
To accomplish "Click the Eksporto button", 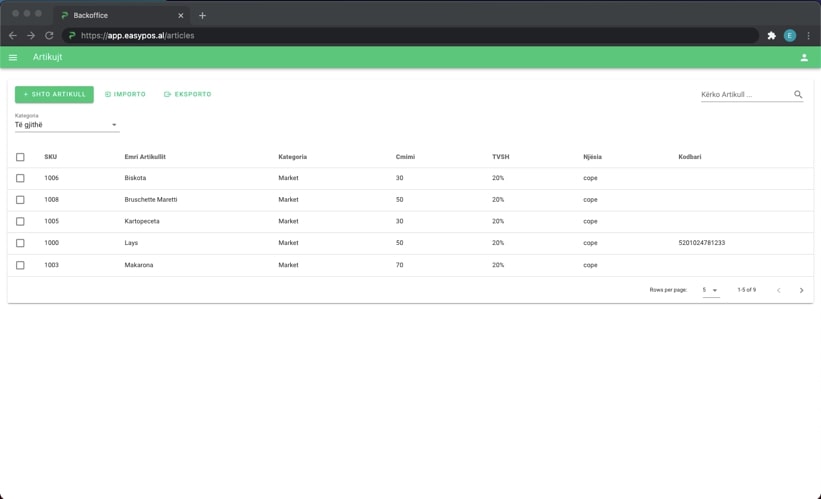I will coord(188,94).
